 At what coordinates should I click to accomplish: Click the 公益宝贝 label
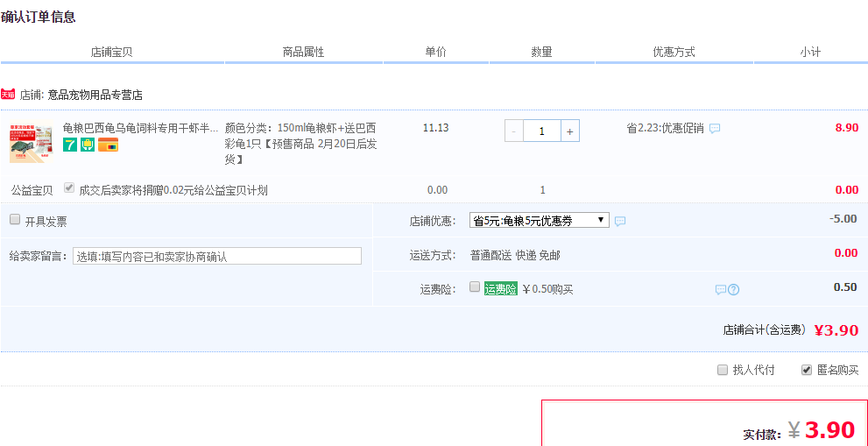click(x=32, y=191)
